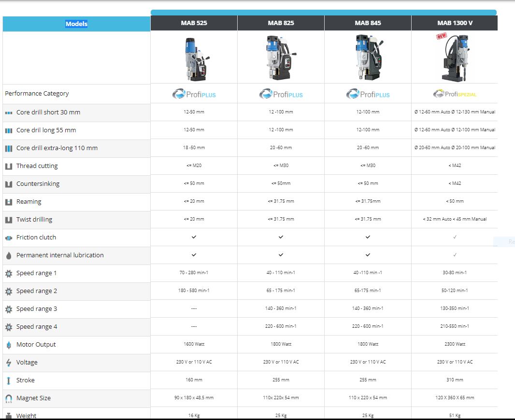Image resolution: width=515 pixels, height=420 pixels.
Task: Click the Performance Category label
Action: (x=37, y=94)
